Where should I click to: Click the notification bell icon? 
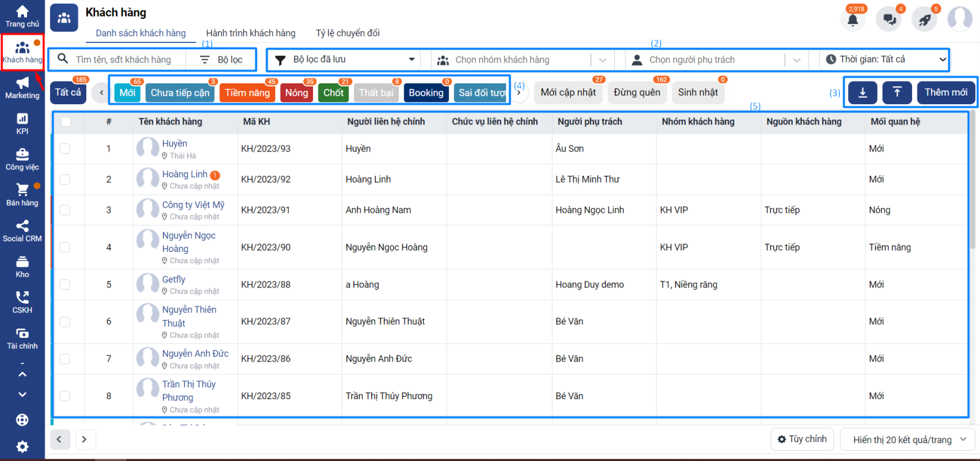coord(853,20)
